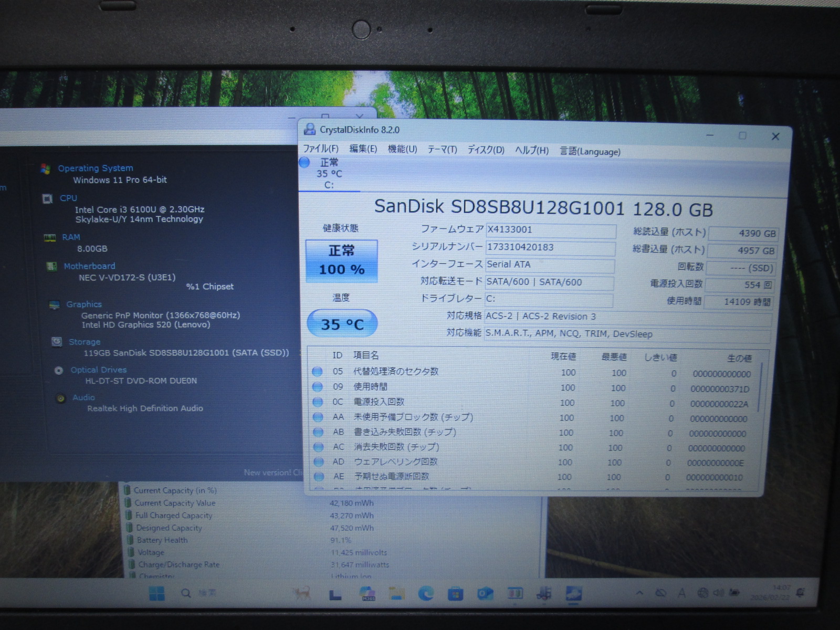Open the ファイル(F) menu

(x=320, y=149)
